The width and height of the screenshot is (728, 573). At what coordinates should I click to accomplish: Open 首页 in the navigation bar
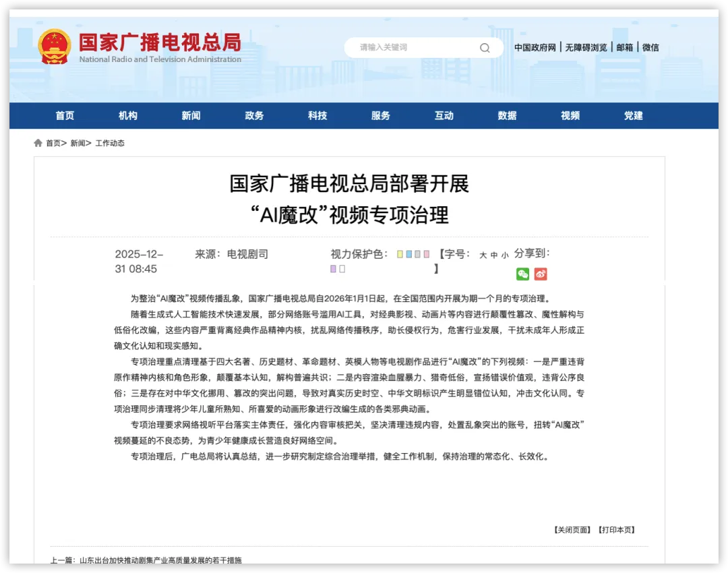[x=65, y=116]
